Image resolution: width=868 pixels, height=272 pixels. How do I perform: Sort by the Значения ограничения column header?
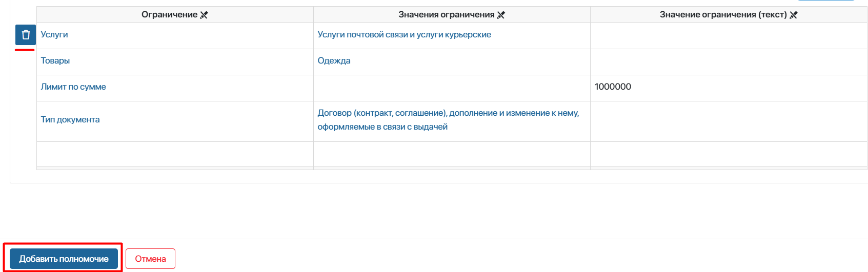pos(446,14)
